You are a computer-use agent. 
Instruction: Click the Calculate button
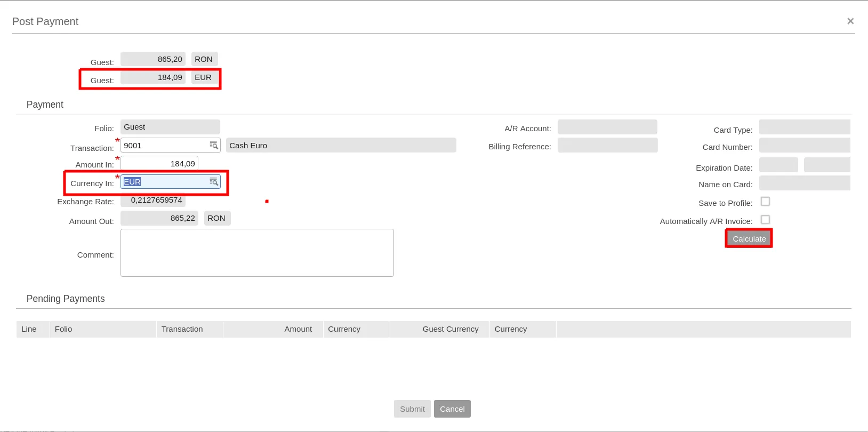(x=749, y=239)
